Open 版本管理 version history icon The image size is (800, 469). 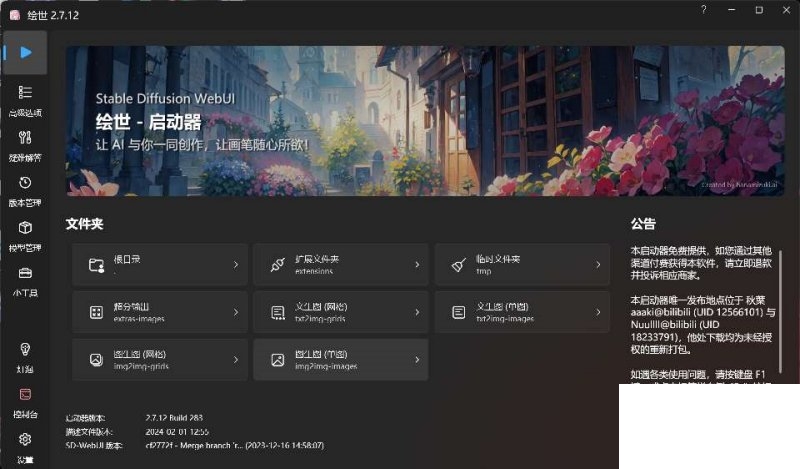click(25, 183)
